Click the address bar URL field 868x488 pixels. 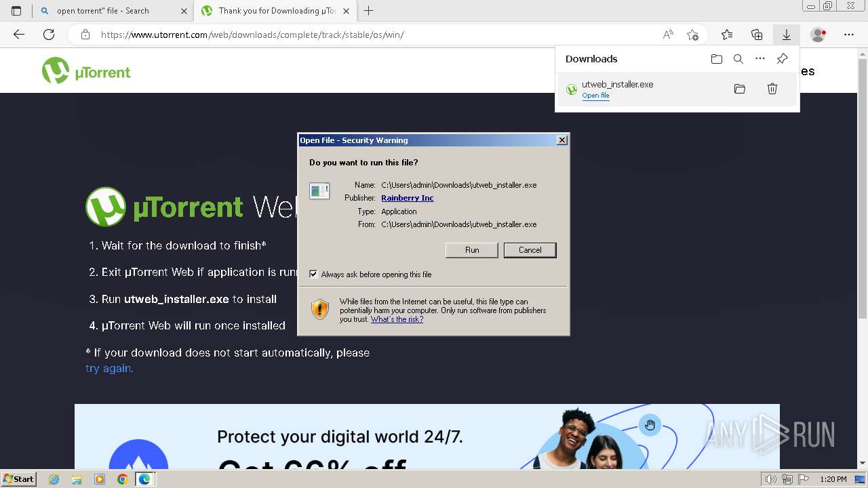[x=380, y=35]
